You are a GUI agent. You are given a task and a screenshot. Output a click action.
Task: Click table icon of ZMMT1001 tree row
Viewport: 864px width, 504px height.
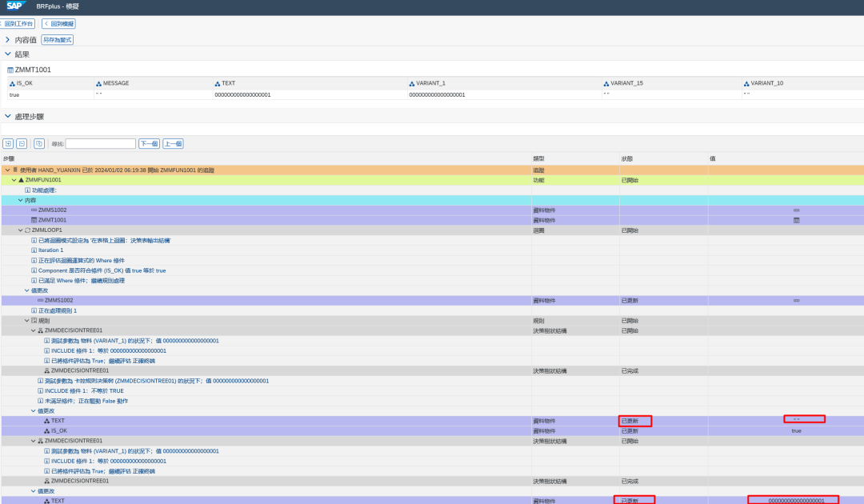tap(34, 220)
